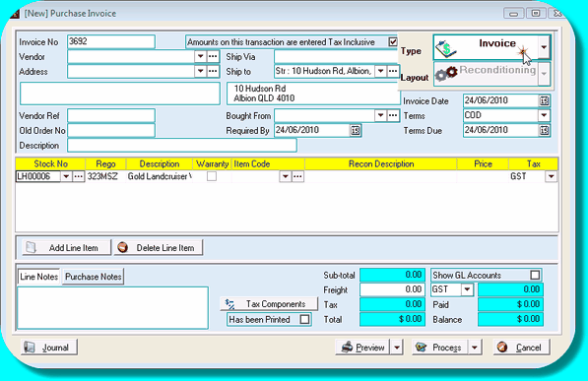Open the Stock No lookup ellipsis button
The height and width of the screenshot is (381, 588).
pos(78,176)
